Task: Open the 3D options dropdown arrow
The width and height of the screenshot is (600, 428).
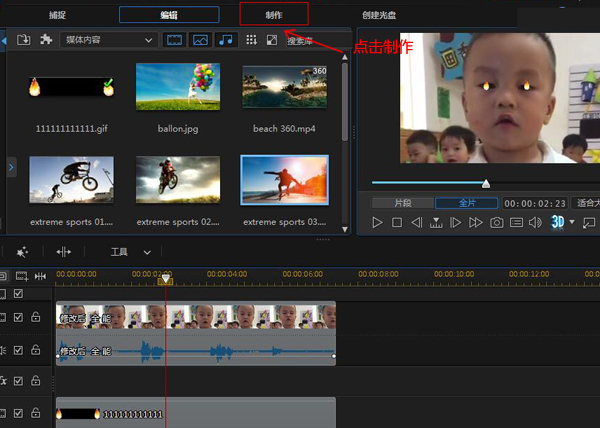Action: pyautogui.click(x=572, y=222)
